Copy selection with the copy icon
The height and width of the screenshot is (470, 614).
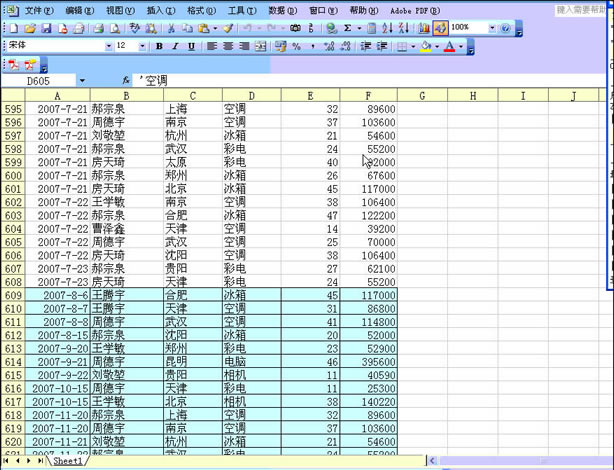click(x=188, y=28)
